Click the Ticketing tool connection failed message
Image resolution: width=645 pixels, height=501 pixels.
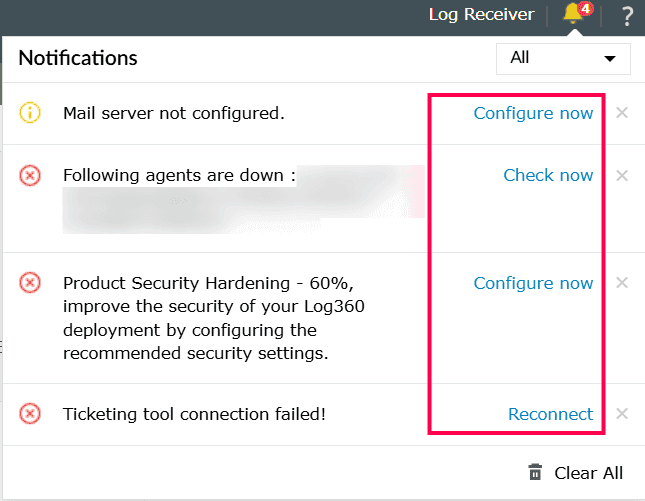tap(194, 413)
